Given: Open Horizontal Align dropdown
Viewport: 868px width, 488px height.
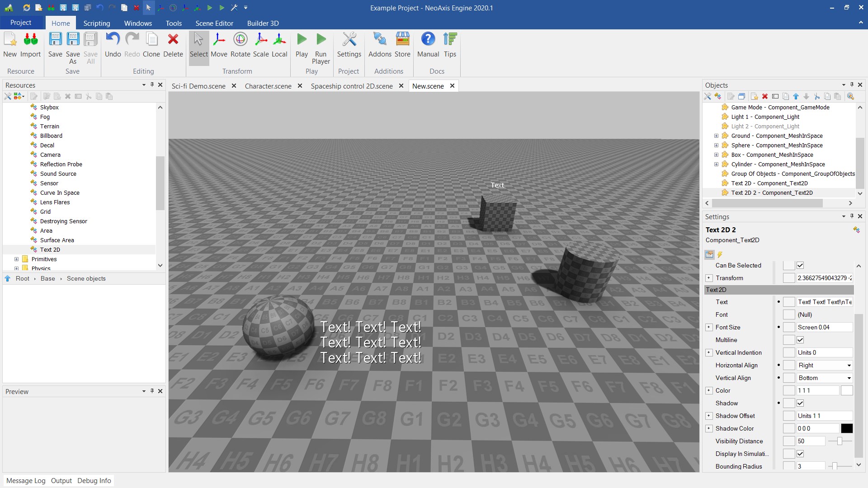Looking at the screenshot, I should click(849, 365).
